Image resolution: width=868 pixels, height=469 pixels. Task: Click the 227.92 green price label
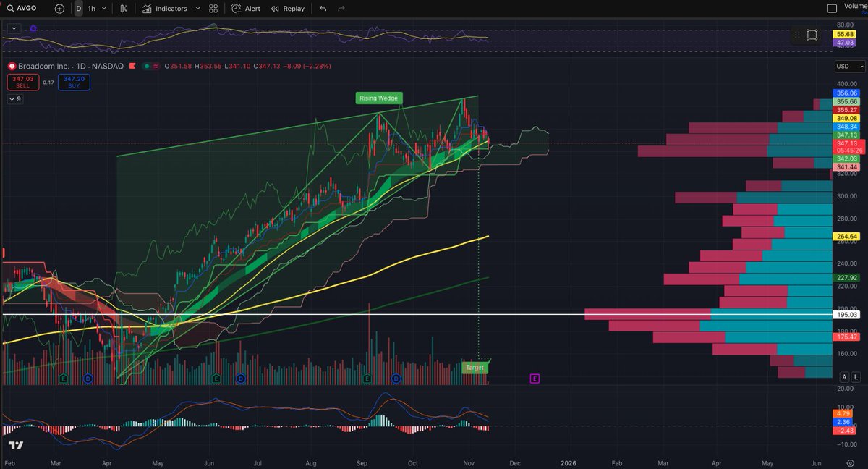coord(845,277)
